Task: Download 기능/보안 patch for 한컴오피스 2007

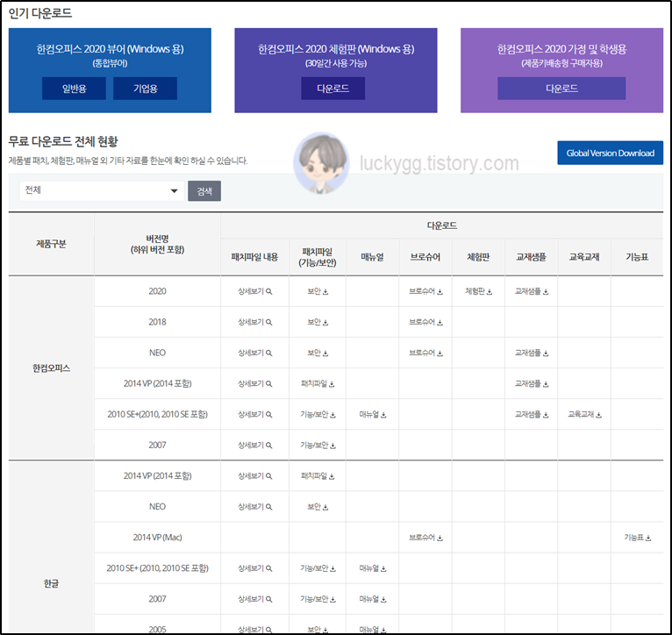Action: 318,446
